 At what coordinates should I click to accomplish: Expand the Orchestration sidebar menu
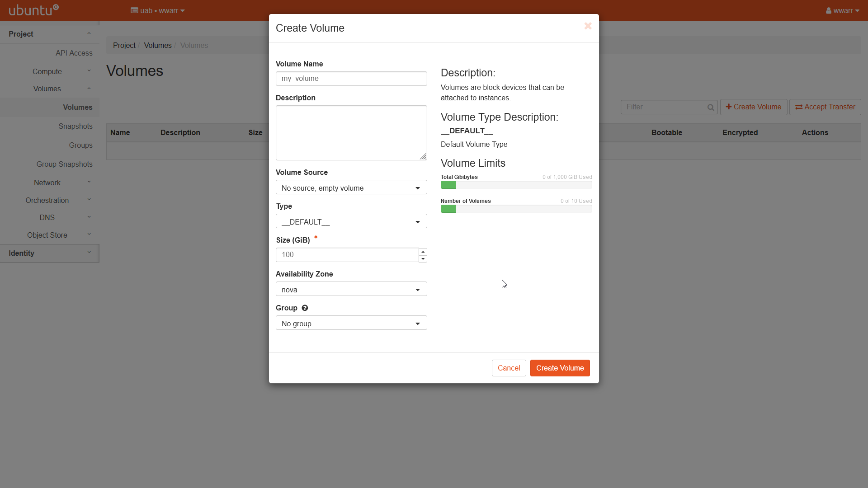[50, 200]
